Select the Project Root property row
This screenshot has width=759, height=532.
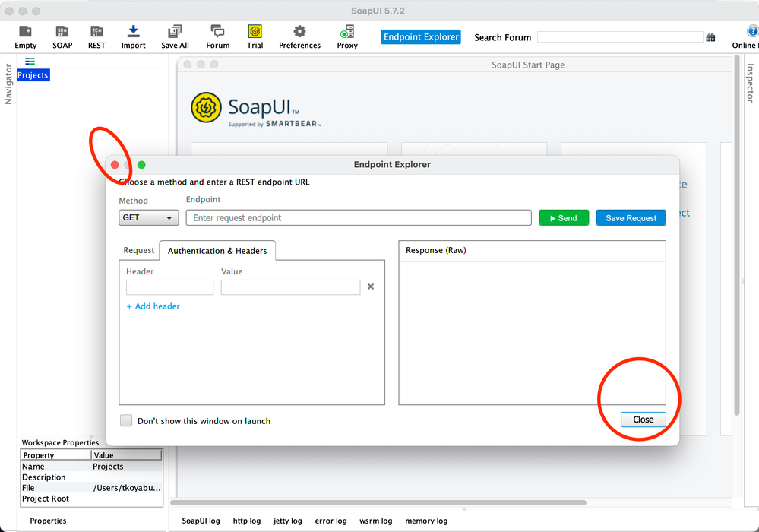click(91, 499)
